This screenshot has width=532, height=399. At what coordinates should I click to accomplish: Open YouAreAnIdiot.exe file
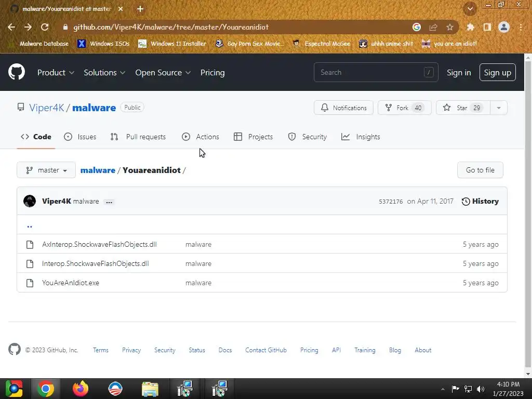click(71, 283)
